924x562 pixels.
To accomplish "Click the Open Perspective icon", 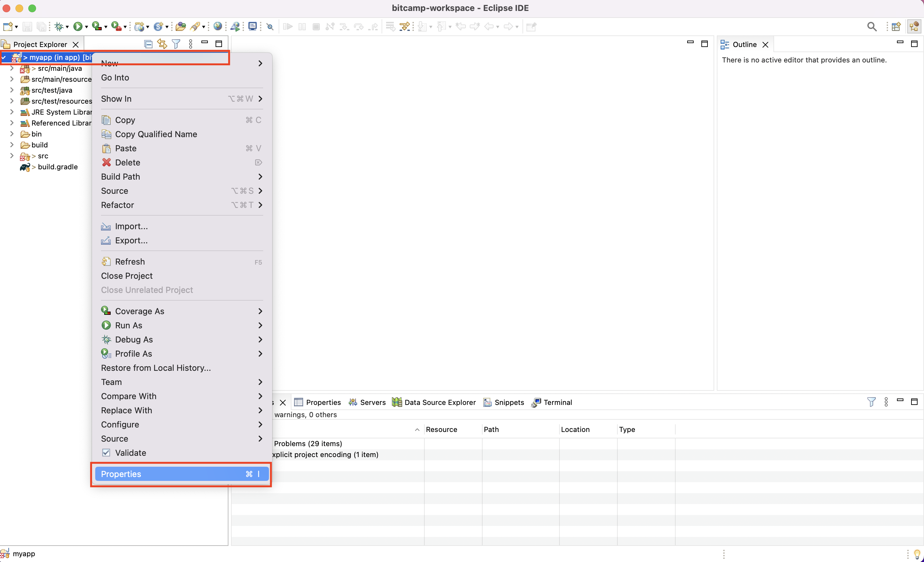I will [x=896, y=26].
